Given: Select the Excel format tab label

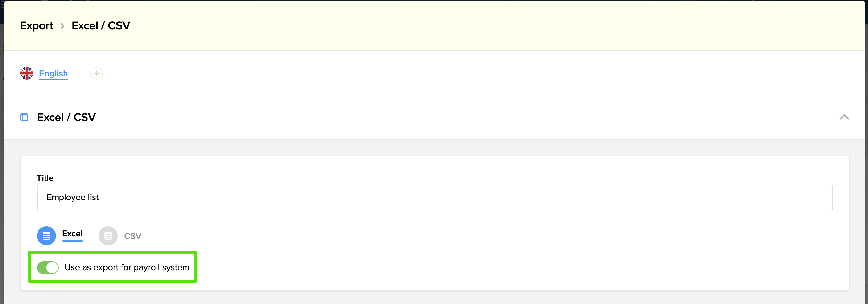Looking at the screenshot, I should (x=72, y=234).
